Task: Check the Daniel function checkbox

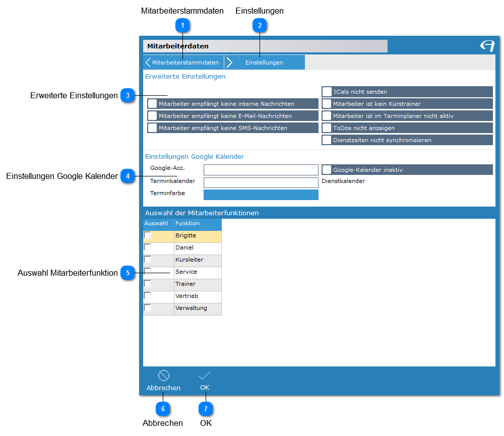Action: 148,247
